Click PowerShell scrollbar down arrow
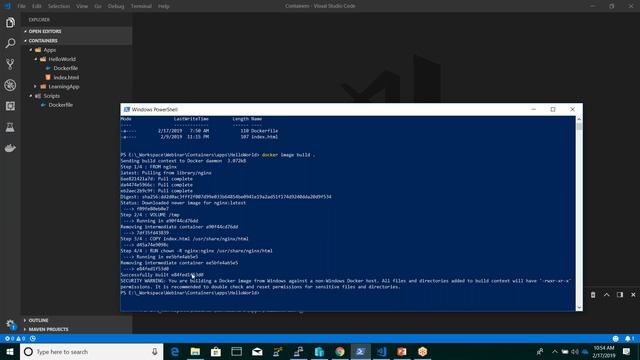 579,308
